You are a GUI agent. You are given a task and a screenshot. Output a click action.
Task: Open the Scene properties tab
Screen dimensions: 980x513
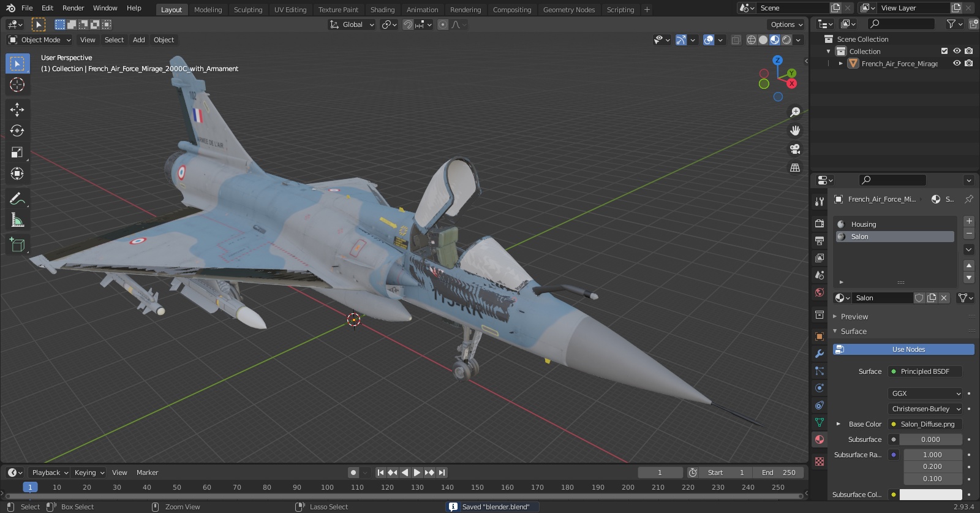click(x=820, y=275)
